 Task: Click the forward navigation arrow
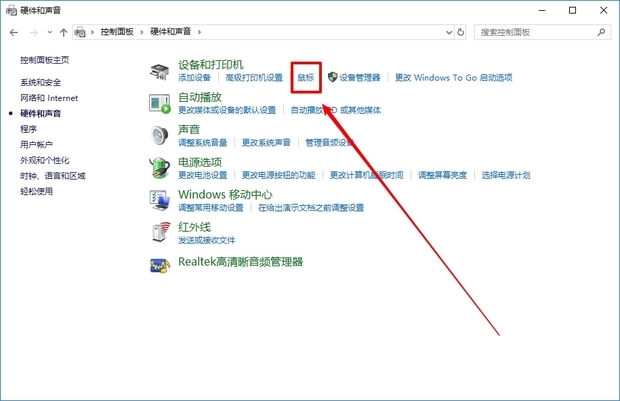34,32
